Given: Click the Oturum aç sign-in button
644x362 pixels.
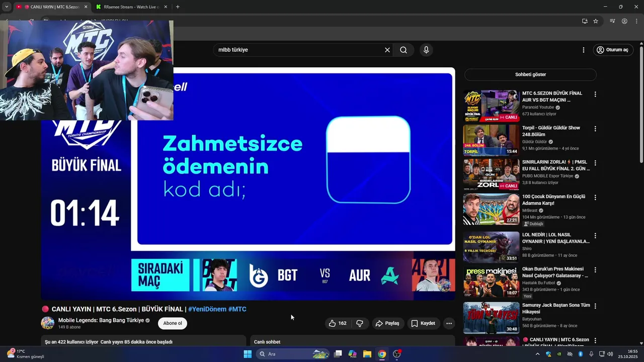Looking at the screenshot, I should 612,50.
